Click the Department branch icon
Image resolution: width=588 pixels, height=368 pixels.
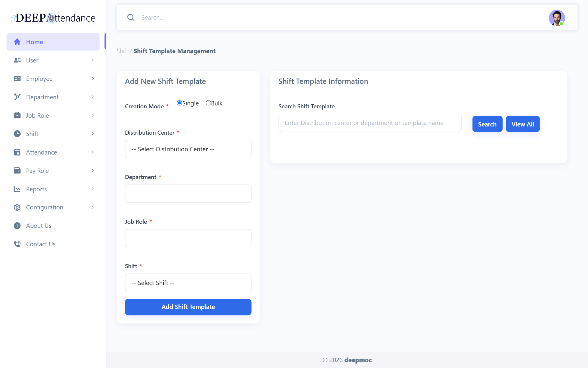pyautogui.click(x=17, y=97)
